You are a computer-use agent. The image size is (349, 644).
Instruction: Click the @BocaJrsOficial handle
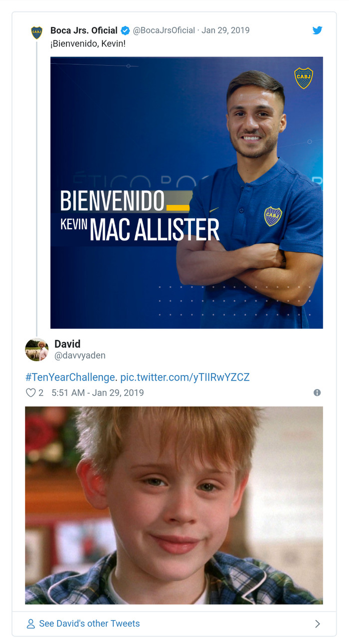(x=164, y=30)
